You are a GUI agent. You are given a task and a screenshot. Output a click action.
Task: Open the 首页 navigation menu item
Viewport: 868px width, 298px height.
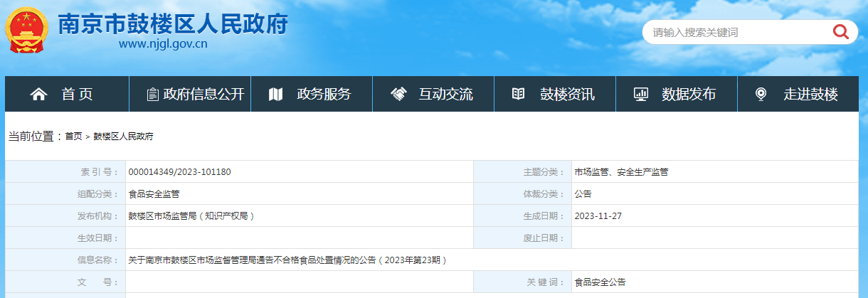coord(67,94)
